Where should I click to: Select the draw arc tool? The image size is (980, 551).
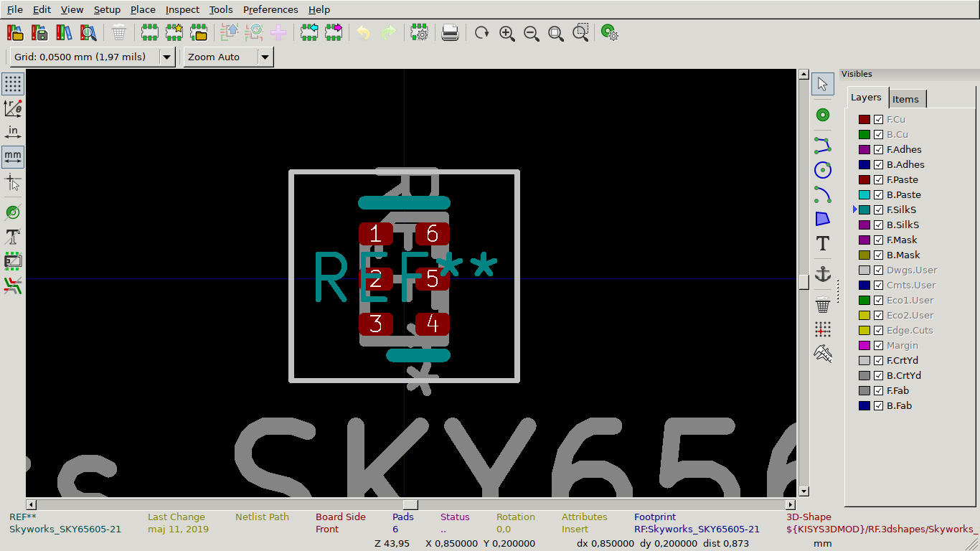pyautogui.click(x=823, y=194)
